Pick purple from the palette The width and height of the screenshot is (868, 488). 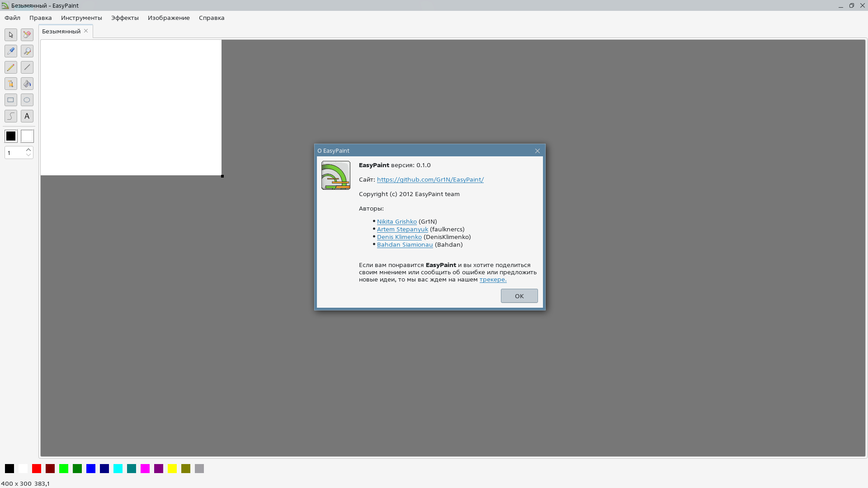(159, 469)
